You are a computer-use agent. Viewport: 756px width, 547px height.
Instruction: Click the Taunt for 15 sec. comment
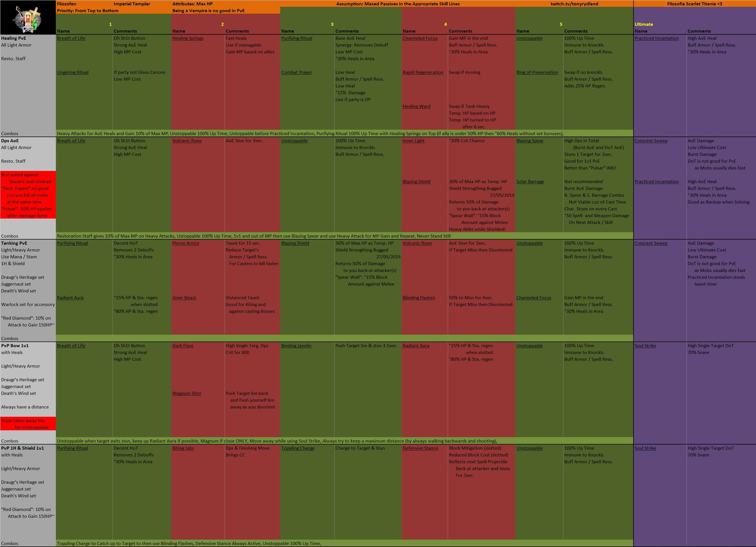point(243,243)
